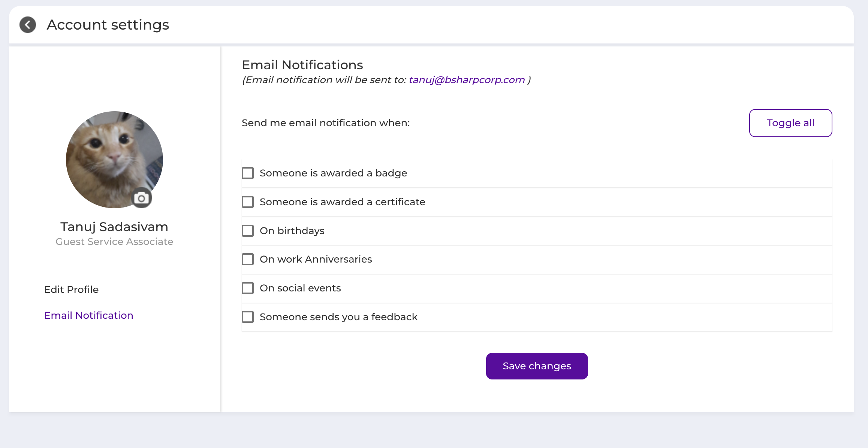The height and width of the screenshot is (448, 868).
Task: Click the 'Someone is awarded a badge' label
Action: (333, 173)
